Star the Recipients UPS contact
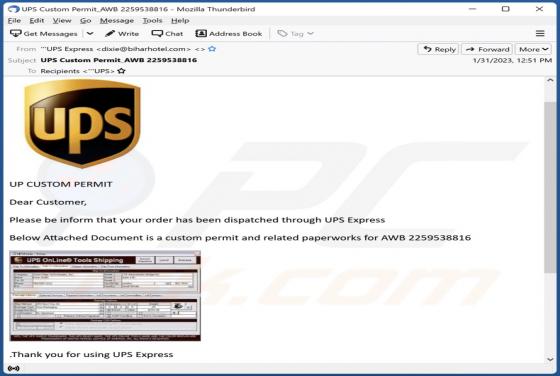560x376 pixels. pyautogui.click(x=121, y=71)
